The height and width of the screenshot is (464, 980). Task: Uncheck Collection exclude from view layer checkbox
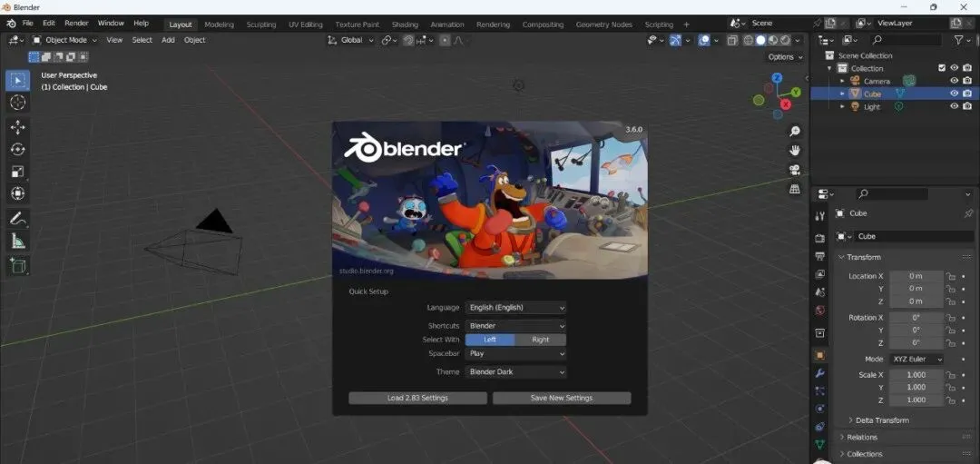[x=942, y=68]
